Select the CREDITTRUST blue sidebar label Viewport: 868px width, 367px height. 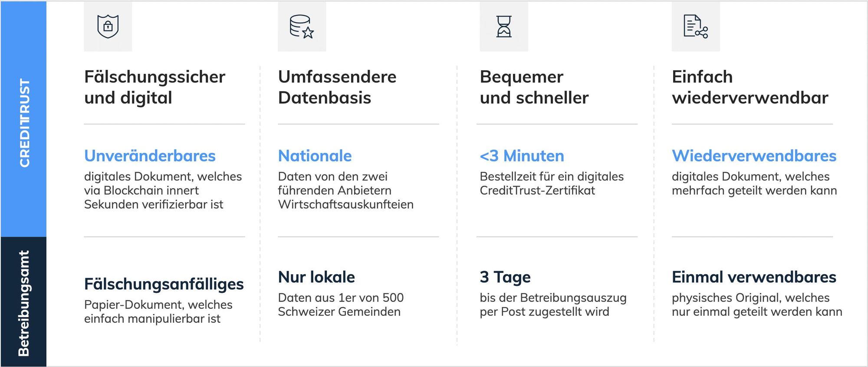24,123
